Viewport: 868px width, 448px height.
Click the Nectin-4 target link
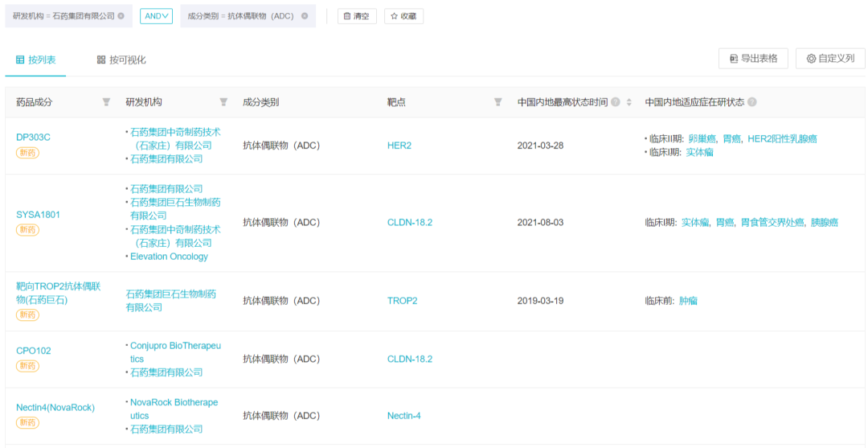click(404, 416)
